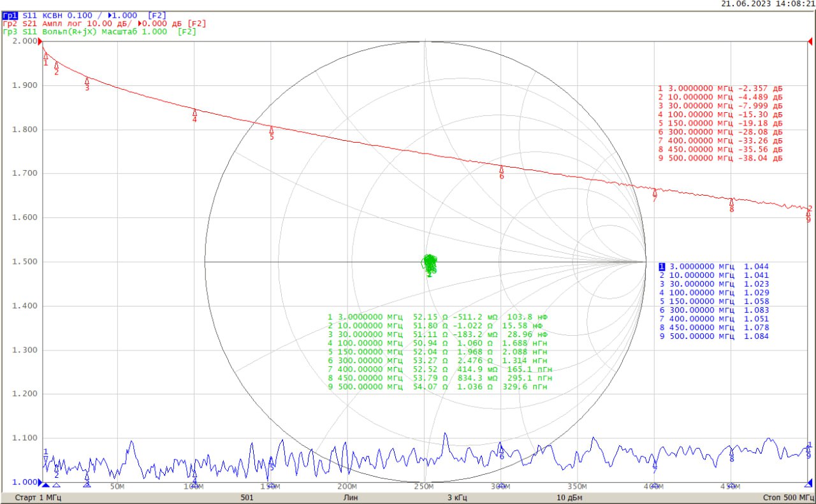This screenshot has width=816, height=504.
Task: Click the 1.000 Y-axis scale value
Action: tap(25, 482)
